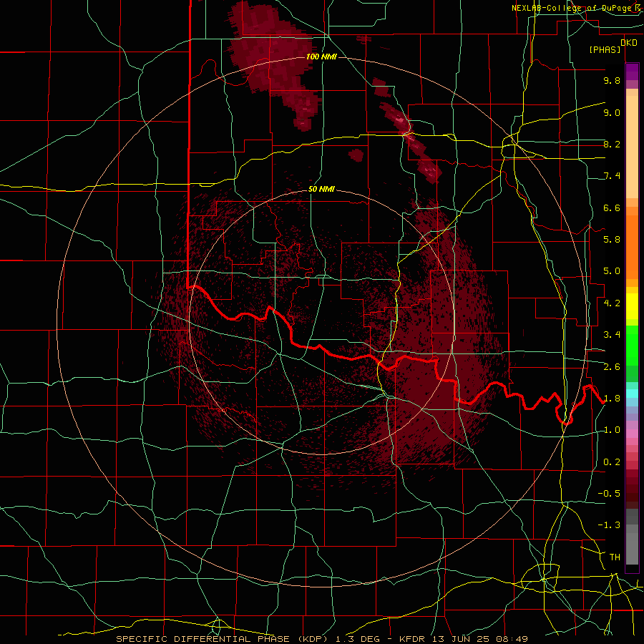
Task: Click the 5.8 legend value
Action: point(612,240)
